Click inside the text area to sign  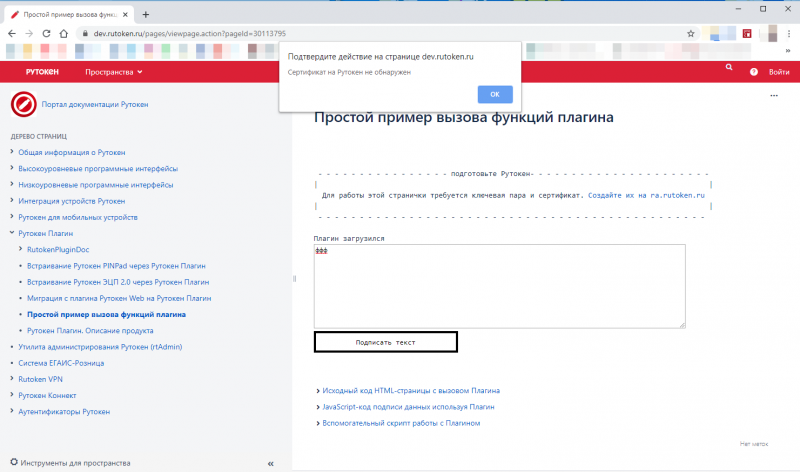499,286
